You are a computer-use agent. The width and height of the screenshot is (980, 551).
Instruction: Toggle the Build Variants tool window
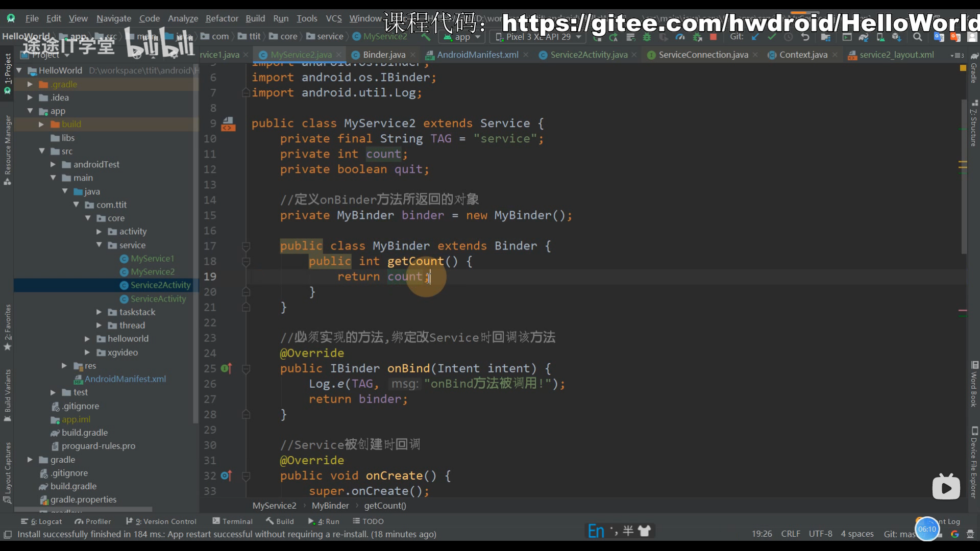[7, 395]
